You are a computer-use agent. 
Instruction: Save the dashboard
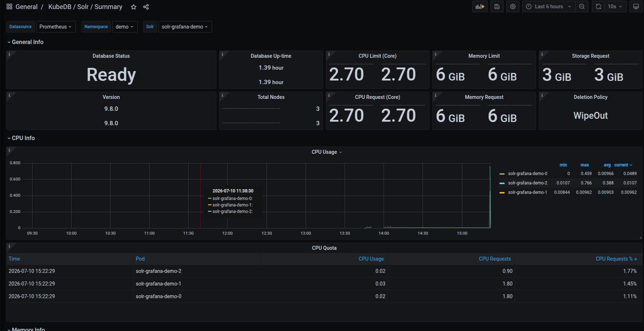497,6
